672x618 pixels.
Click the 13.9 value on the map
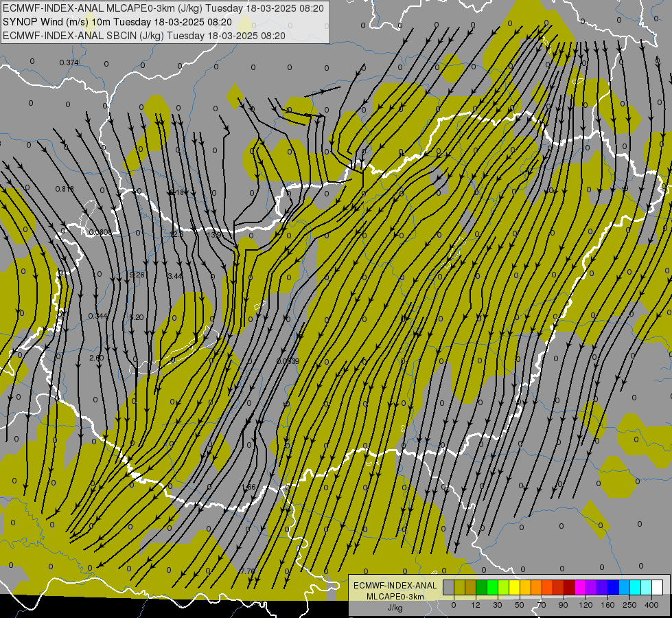tap(214, 235)
